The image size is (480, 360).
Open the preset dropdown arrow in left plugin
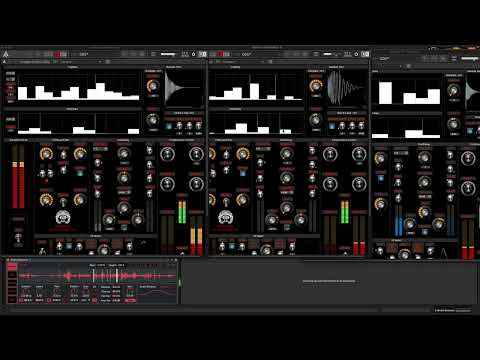pyautogui.click(x=100, y=62)
